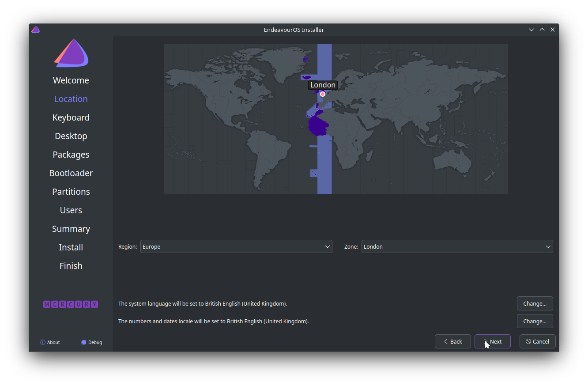Maximize the installer window
Viewport: 588px width, 386px height.
click(x=542, y=30)
